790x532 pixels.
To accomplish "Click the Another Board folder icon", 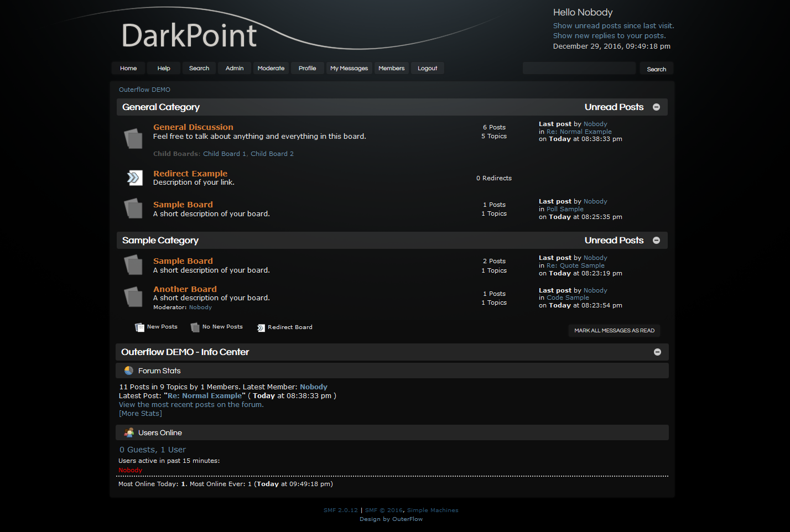I will 133,296.
